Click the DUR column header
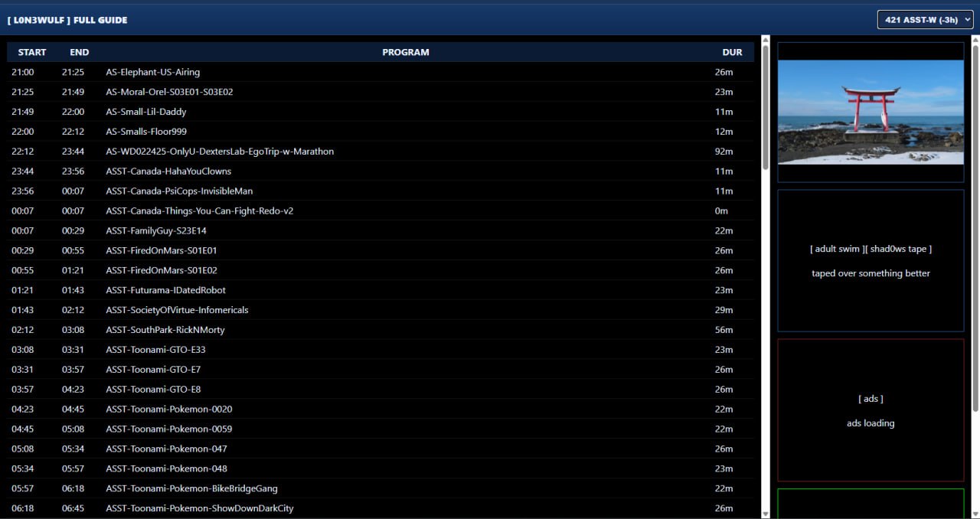The image size is (980, 519). click(732, 52)
